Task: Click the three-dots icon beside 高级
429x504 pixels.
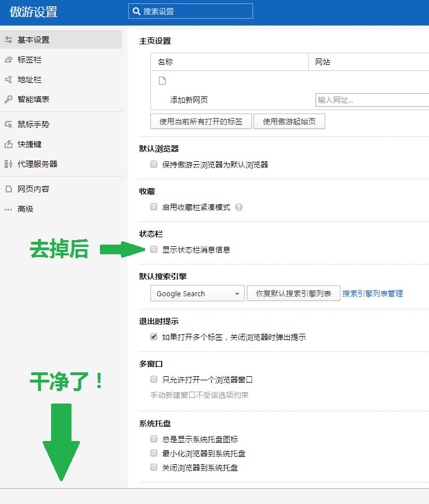Action: coord(9,209)
